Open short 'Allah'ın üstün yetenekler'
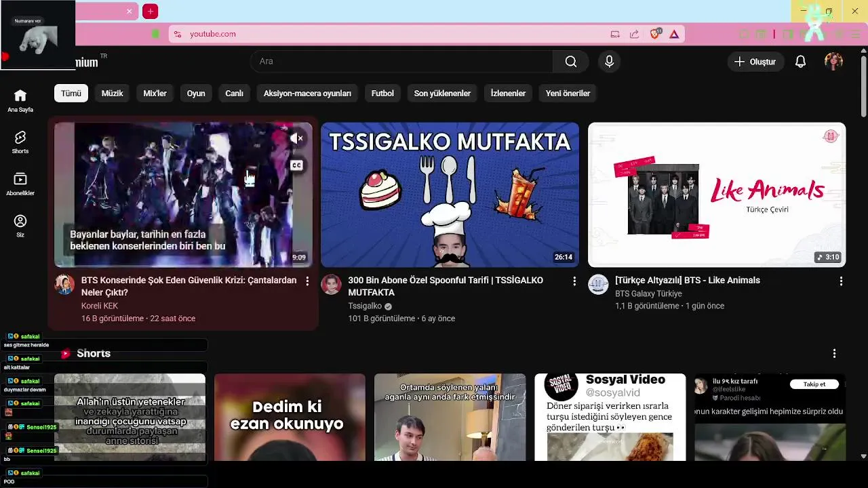Image resolution: width=868 pixels, height=488 pixels. [x=130, y=417]
